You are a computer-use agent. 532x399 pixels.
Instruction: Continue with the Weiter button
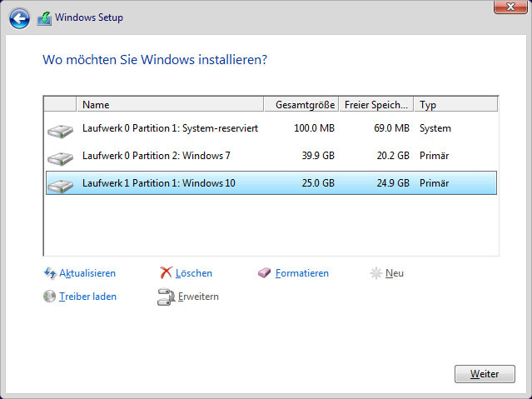click(x=485, y=374)
